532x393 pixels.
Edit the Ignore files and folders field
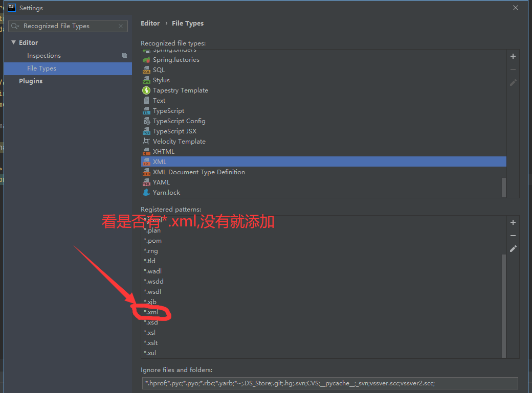[330, 383]
